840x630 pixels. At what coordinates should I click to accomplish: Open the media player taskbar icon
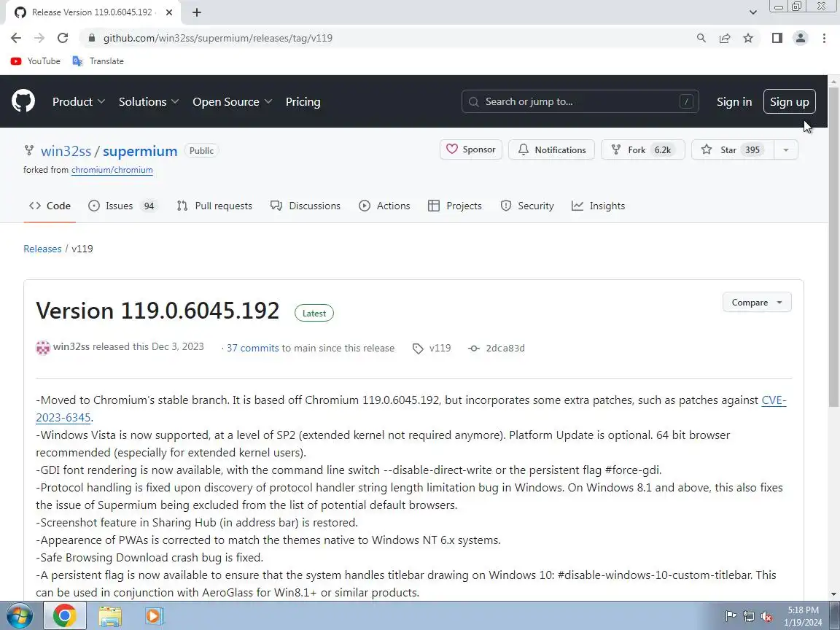(155, 616)
